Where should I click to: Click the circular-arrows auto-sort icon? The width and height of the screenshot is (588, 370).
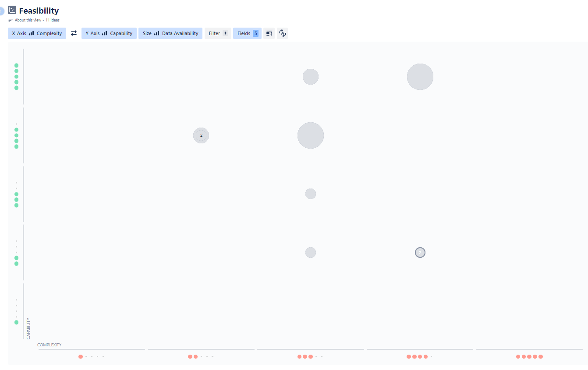(x=282, y=33)
